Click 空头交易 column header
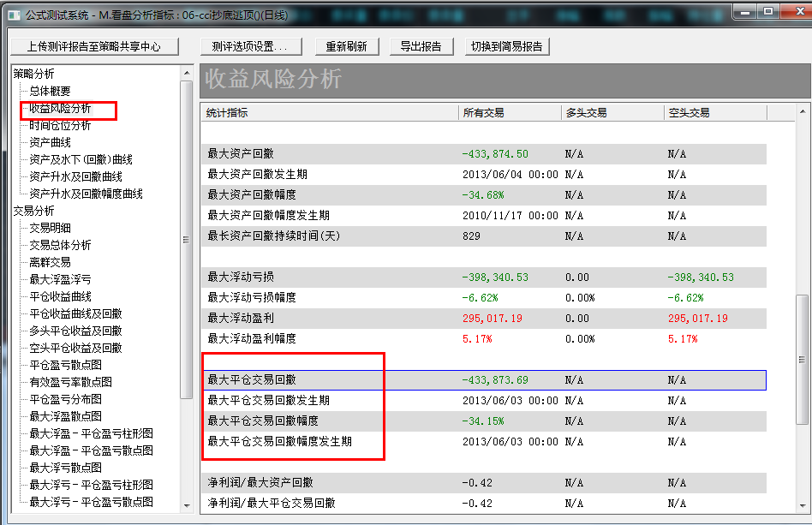 tap(715, 112)
